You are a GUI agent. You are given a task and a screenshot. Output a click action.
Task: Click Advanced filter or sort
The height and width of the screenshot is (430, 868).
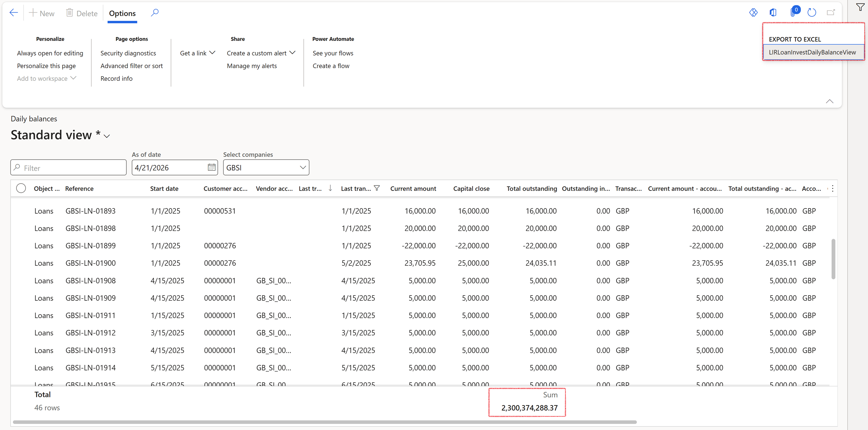[x=132, y=66]
